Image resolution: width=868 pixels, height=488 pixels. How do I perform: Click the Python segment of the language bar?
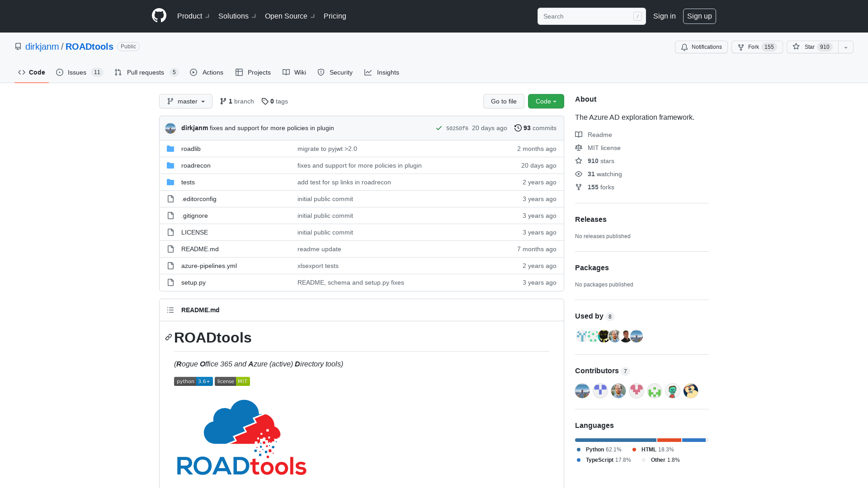(616, 440)
